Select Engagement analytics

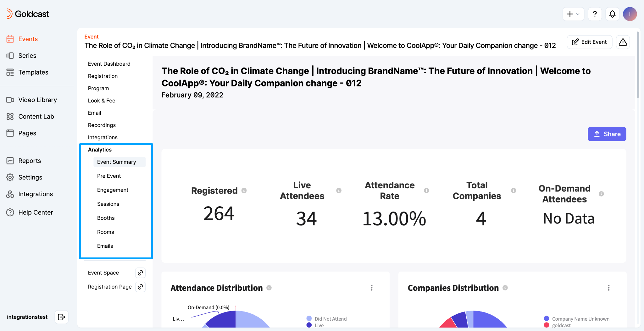[113, 190]
